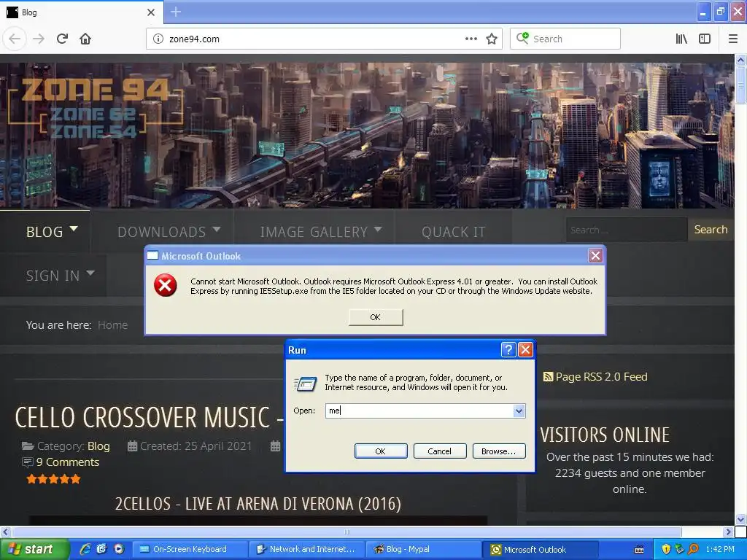Click the Run dialog help question mark
The height and width of the screenshot is (560, 747).
(508, 350)
